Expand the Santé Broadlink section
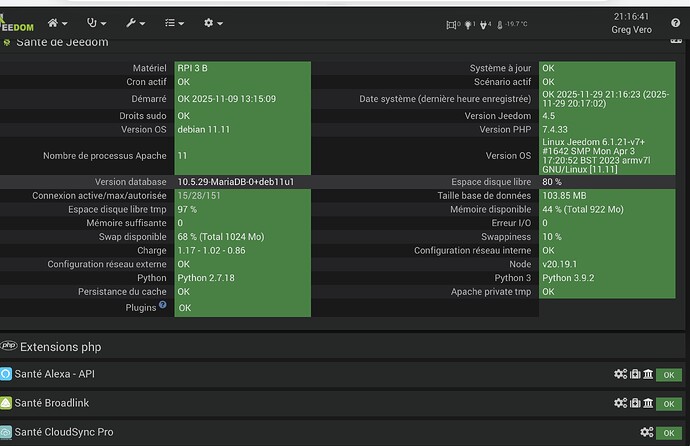 (51, 403)
